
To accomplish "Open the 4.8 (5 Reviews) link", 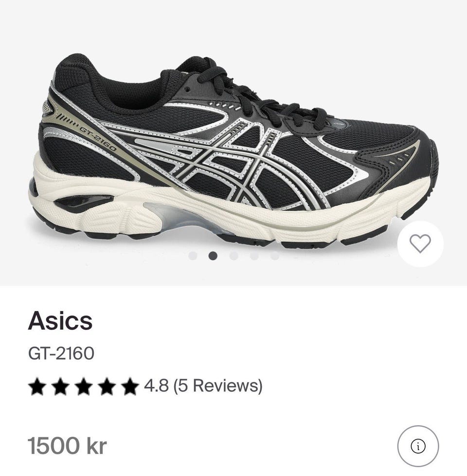I will click(x=203, y=386).
